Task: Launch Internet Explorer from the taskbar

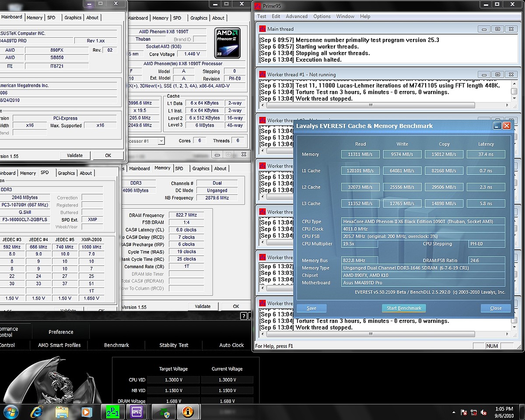Action: click(x=37, y=412)
